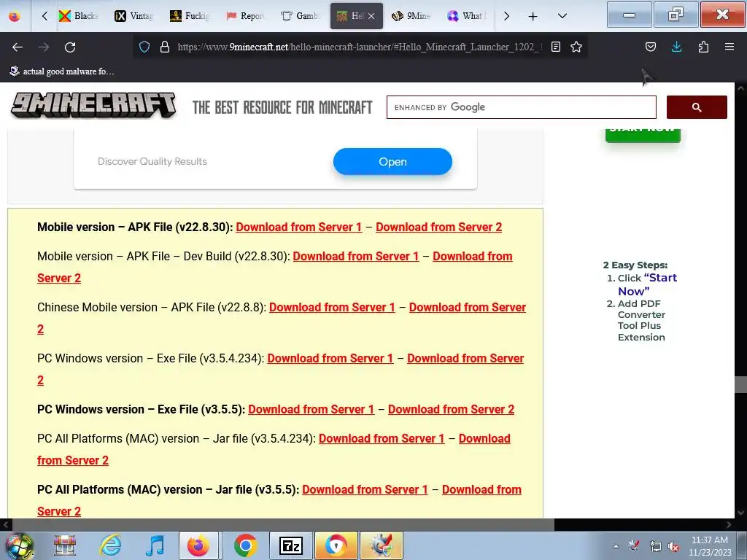
Task: Toggle reader view icon
Action: coord(555,47)
